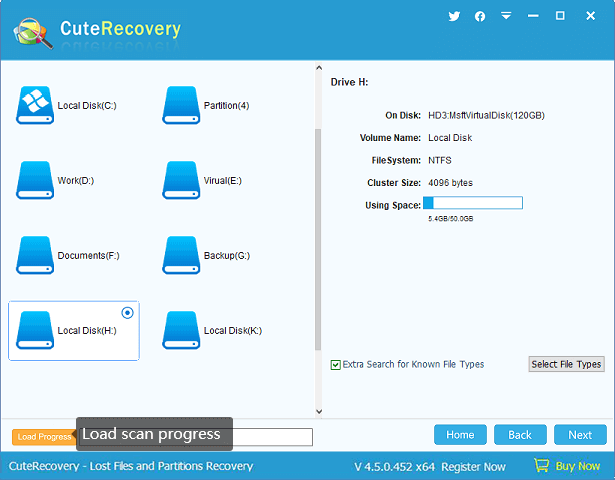The height and width of the screenshot is (480, 615).
Task: Click the 5.4GB/50.0GB usage text
Action: click(451, 218)
